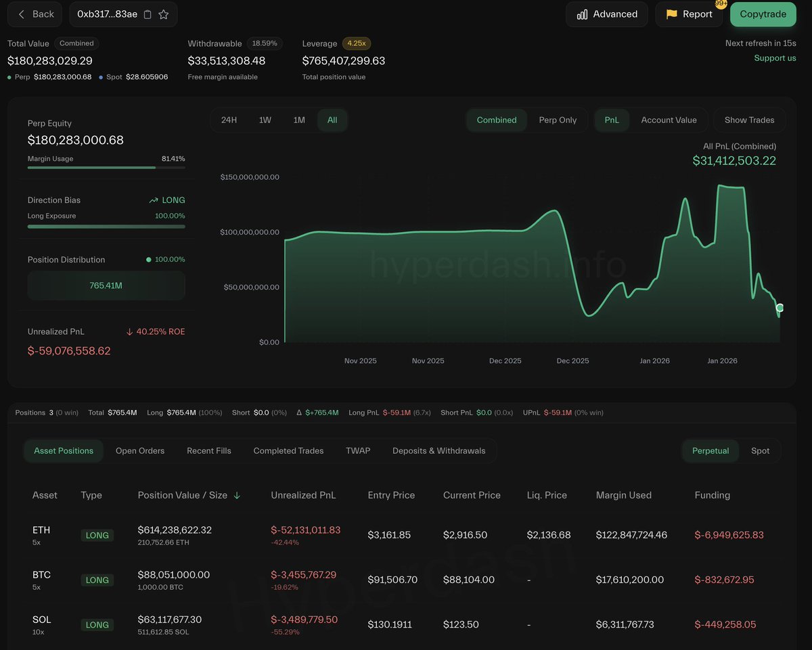812x650 pixels.
Task: Click the Back arrow button
Action: [35, 14]
